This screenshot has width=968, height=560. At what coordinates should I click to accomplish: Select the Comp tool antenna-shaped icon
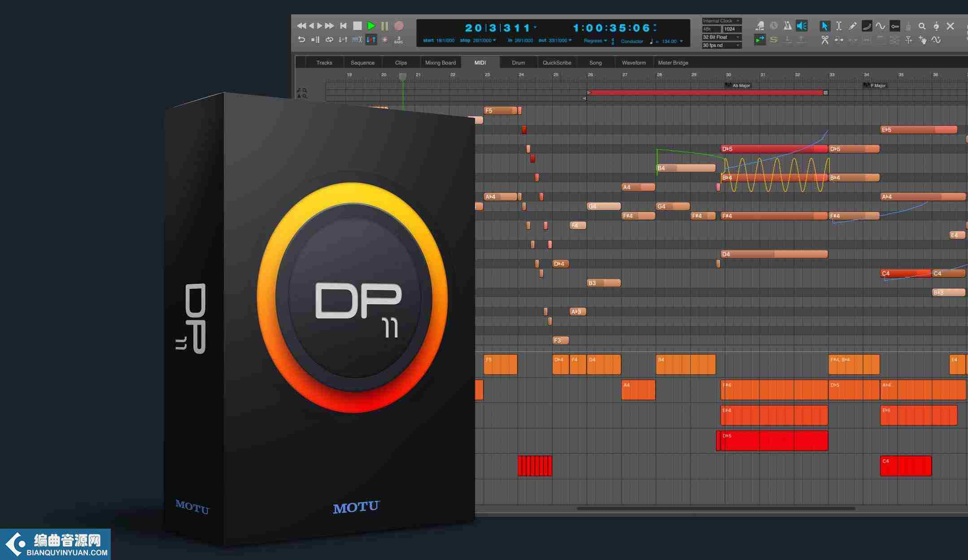click(908, 40)
